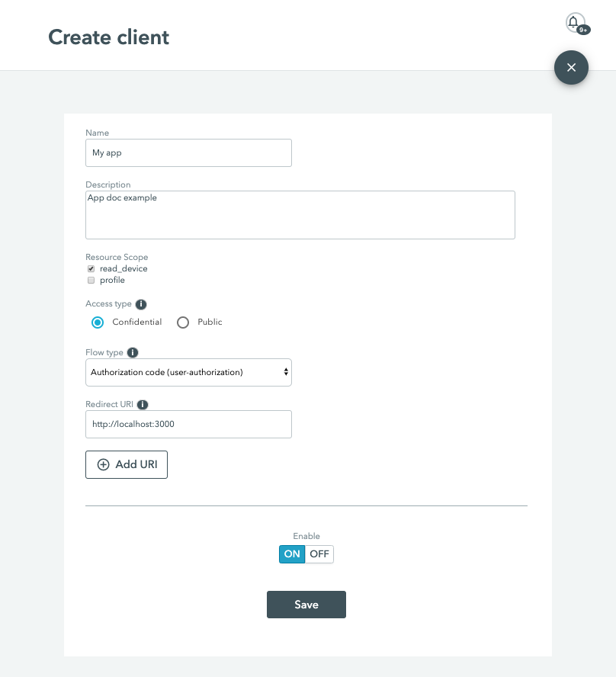
Task: Click the Redirect URI info icon
Action: coord(143,405)
